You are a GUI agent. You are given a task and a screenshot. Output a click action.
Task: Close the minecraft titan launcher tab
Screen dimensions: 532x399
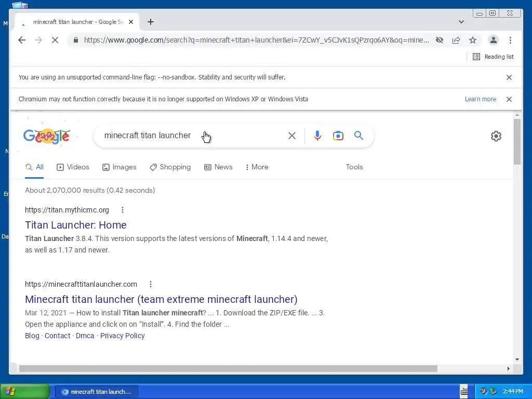[131, 22]
